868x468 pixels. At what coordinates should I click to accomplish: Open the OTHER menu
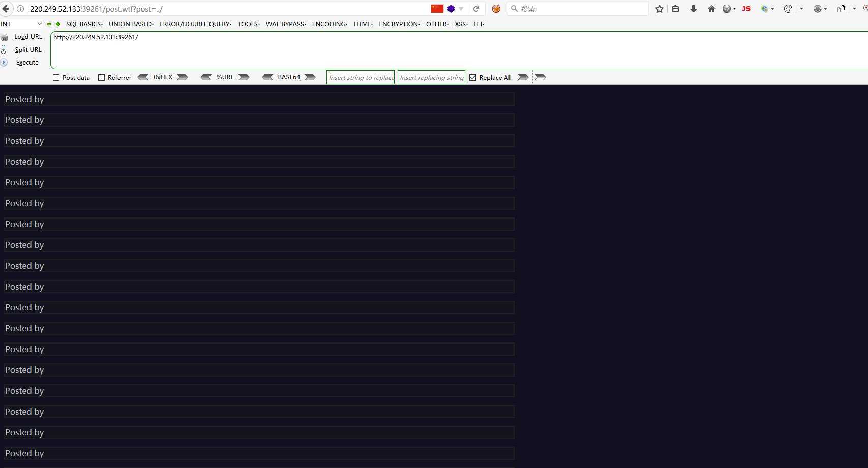(x=438, y=24)
